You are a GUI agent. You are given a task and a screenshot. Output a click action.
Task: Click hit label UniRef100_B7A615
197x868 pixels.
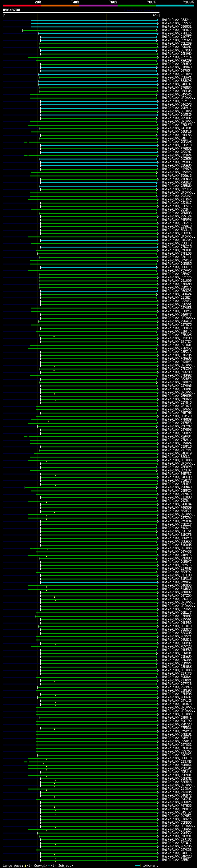[177, 819]
